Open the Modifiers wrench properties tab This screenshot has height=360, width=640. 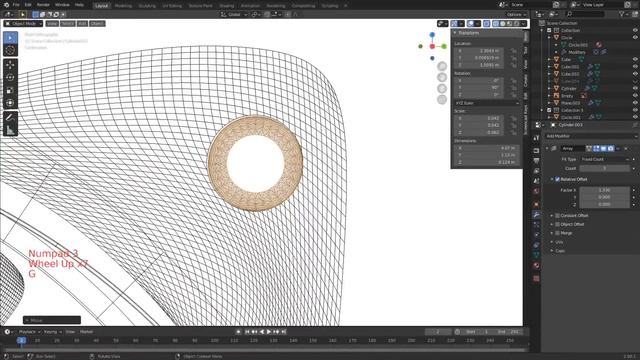tap(536, 215)
